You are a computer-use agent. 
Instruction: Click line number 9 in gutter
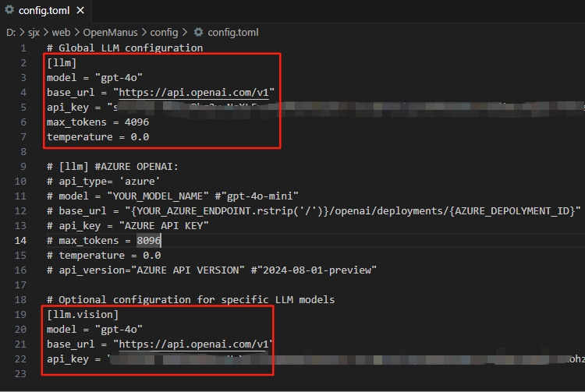(x=23, y=167)
